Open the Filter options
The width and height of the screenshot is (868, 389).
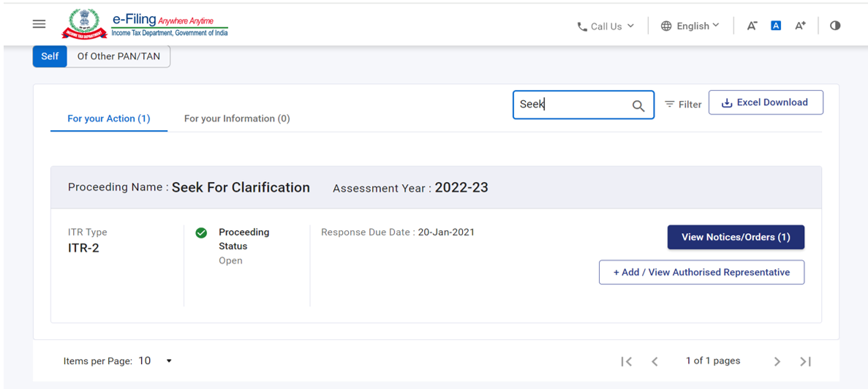(x=683, y=105)
